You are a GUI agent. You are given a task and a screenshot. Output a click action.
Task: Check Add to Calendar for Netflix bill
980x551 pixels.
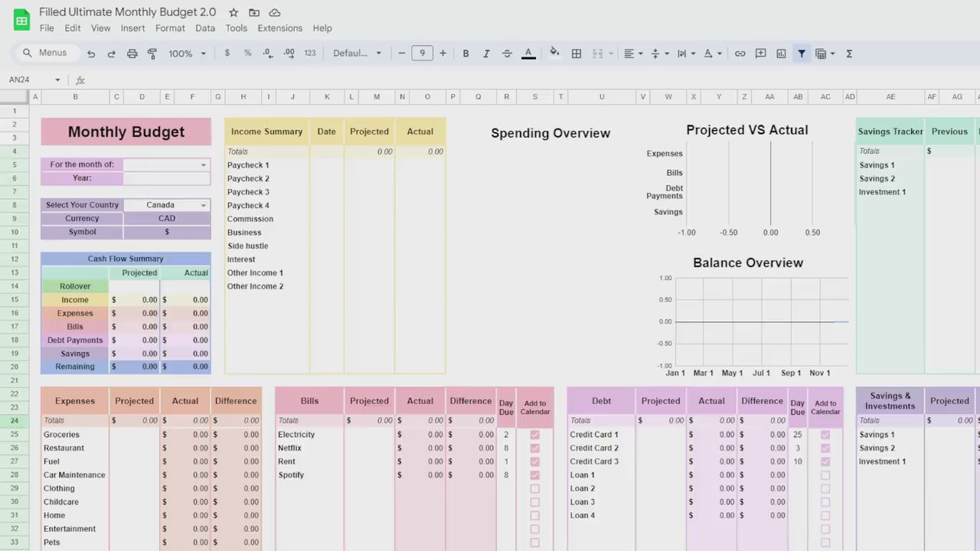[x=534, y=448]
